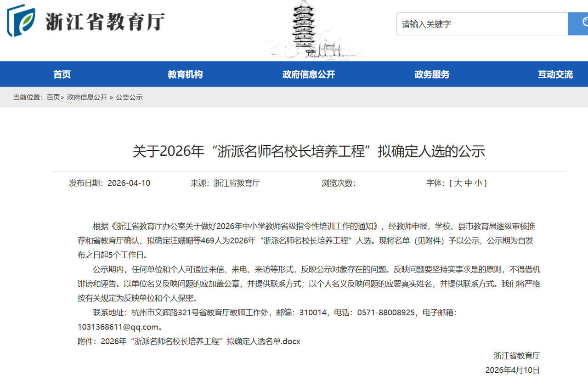Viewport: 588px width, 386px height.
Task: Click the 发布日期 2026-04-10 text
Action: 109,183
